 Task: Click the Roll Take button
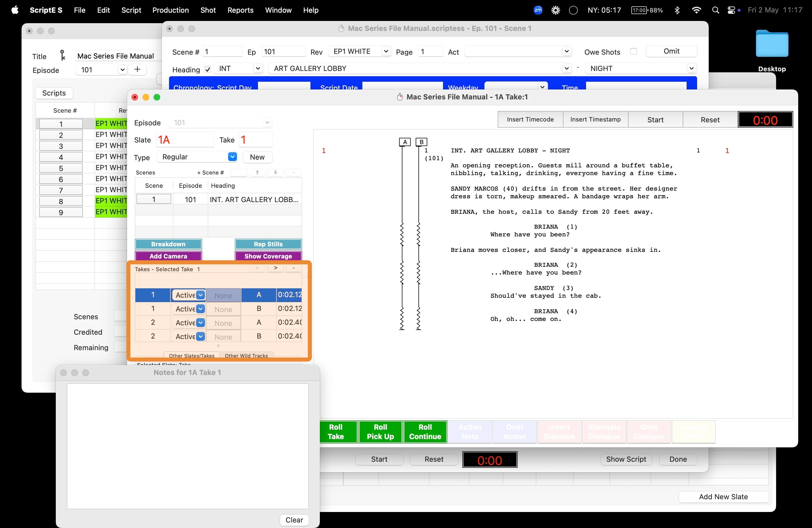tap(336, 432)
